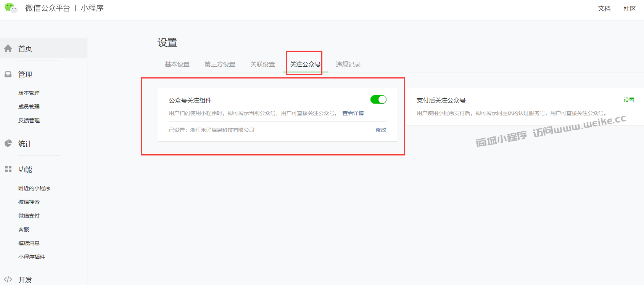Click the grid icon beside 功能
The width and height of the screenshot is (644, 285).
[8, 169]
